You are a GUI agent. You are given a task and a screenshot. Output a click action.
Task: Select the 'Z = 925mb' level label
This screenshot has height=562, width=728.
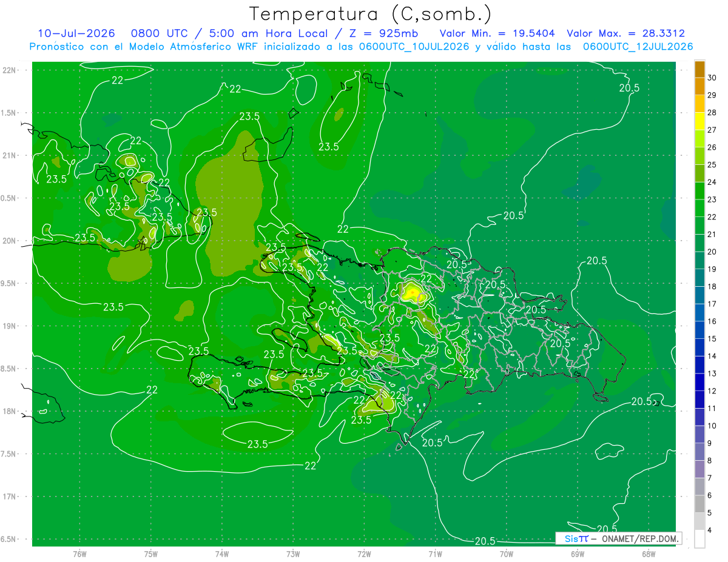pyautogui.click(x=383, y=33)
